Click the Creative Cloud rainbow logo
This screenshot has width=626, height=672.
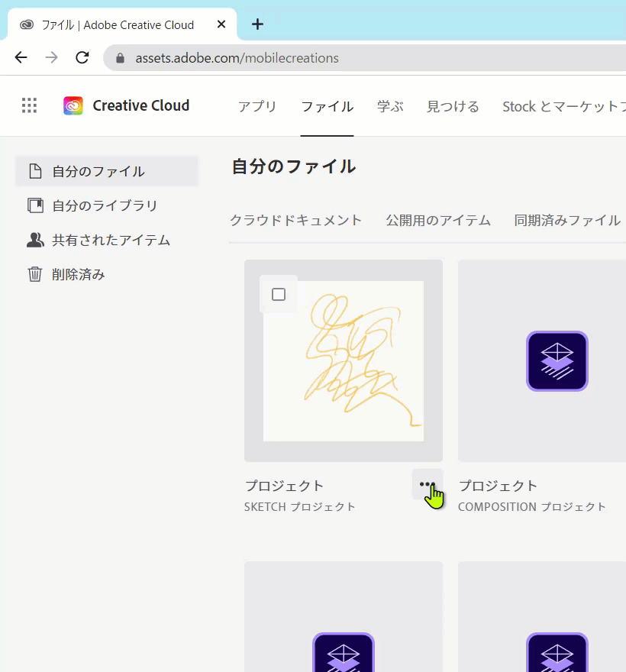(73, 105)
